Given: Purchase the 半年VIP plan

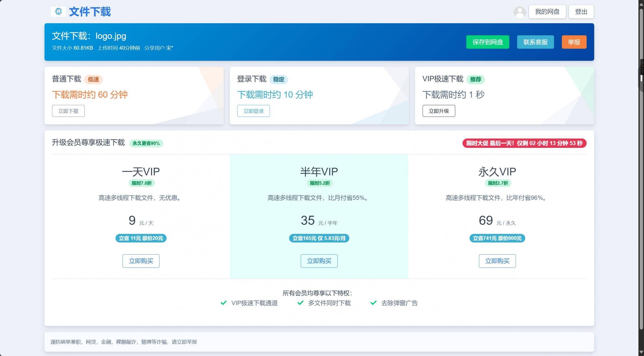Looking at the screenshot, I should [x=319, y=261].
